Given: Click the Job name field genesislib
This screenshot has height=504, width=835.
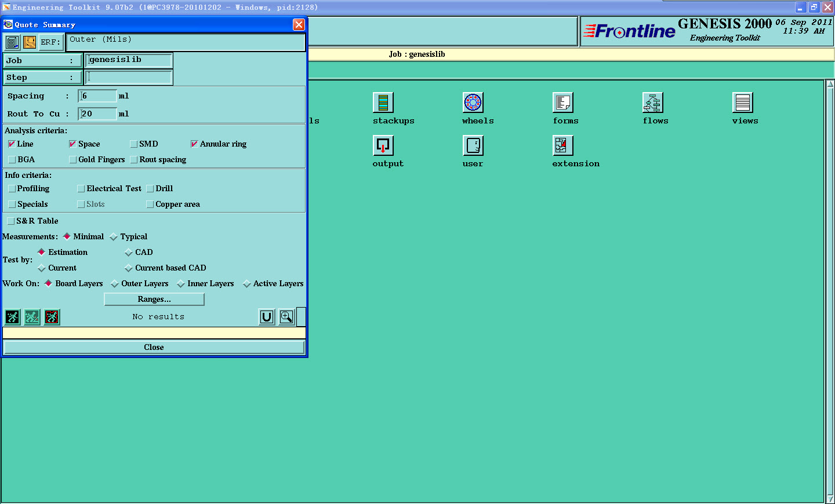Looking at the screenshot, I should 129,60.
